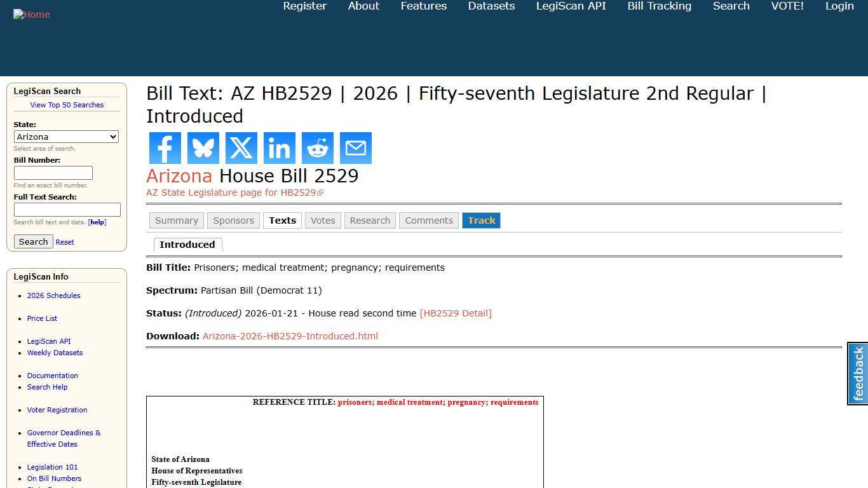The image size is (868, 488).
Task: Open the HB2529 Detail link
Action: click(x=456, y=313)
